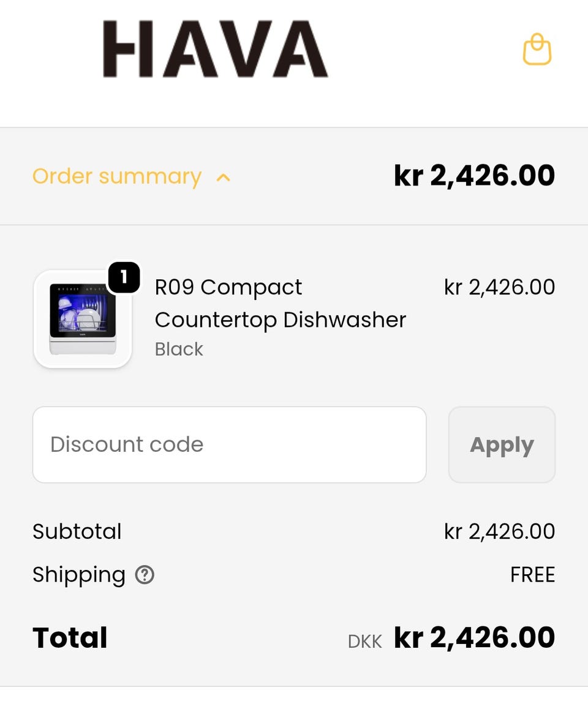Screen dimensions: 588x712
Task: Click the Shipping label text
Action: click(78, 575)
